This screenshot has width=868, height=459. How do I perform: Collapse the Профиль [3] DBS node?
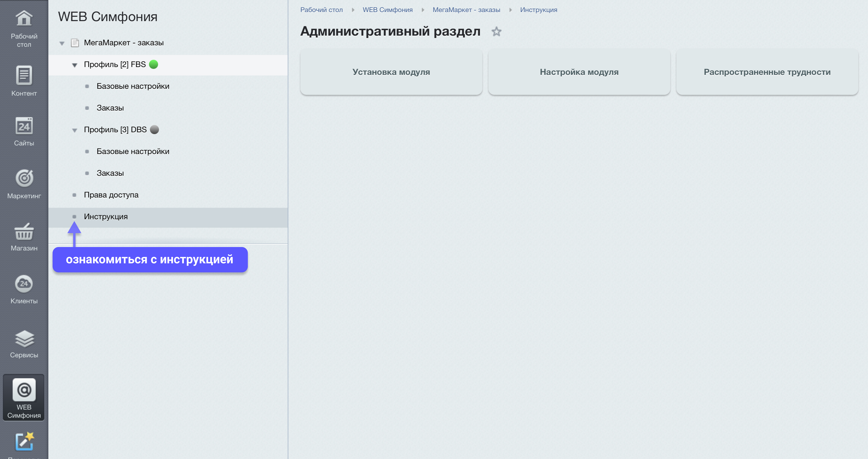point(74,130)
